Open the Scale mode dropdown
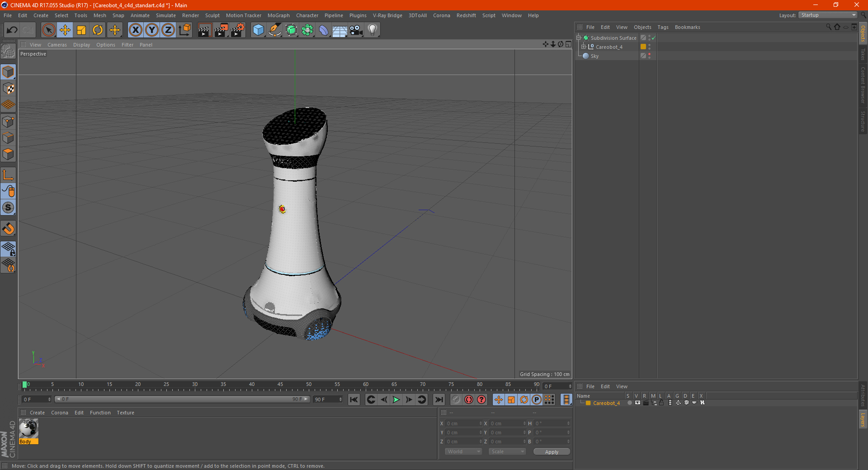This screenshot has width=868, height=470. [x=507, y=451]
